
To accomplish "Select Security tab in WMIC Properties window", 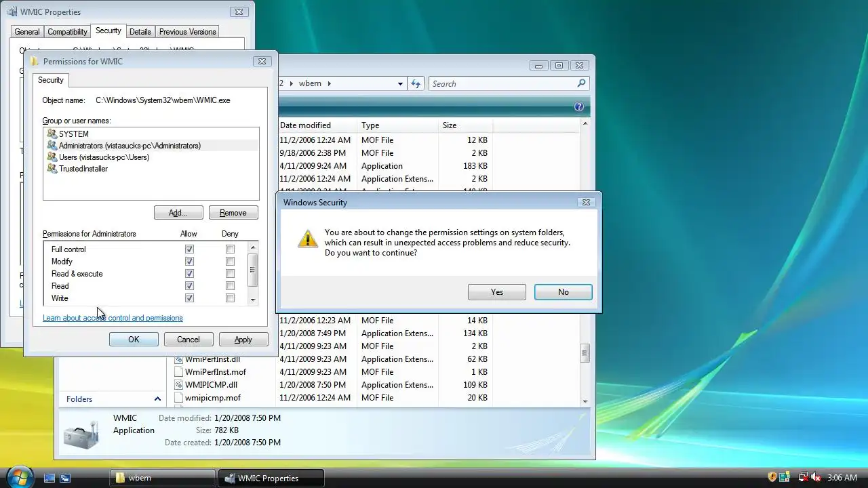I will click(108, 30).
